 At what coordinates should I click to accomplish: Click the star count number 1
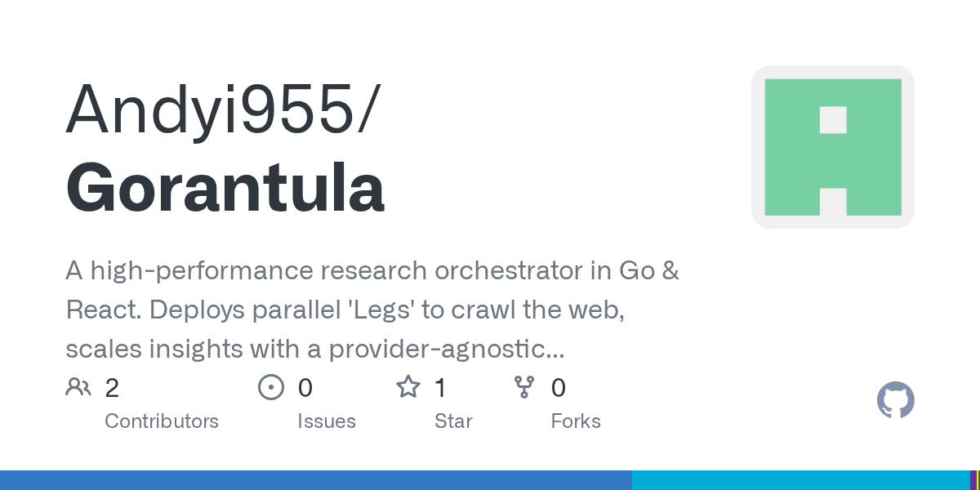coord(440,388)
